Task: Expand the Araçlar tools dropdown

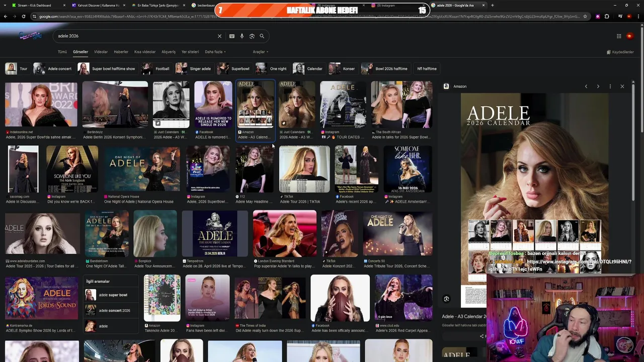Action: pos(260,52)
